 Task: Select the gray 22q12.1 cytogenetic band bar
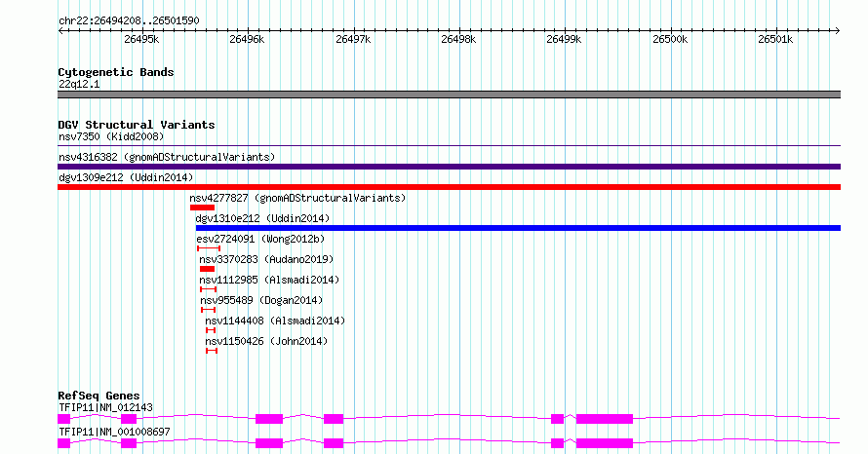click(449, 95)
